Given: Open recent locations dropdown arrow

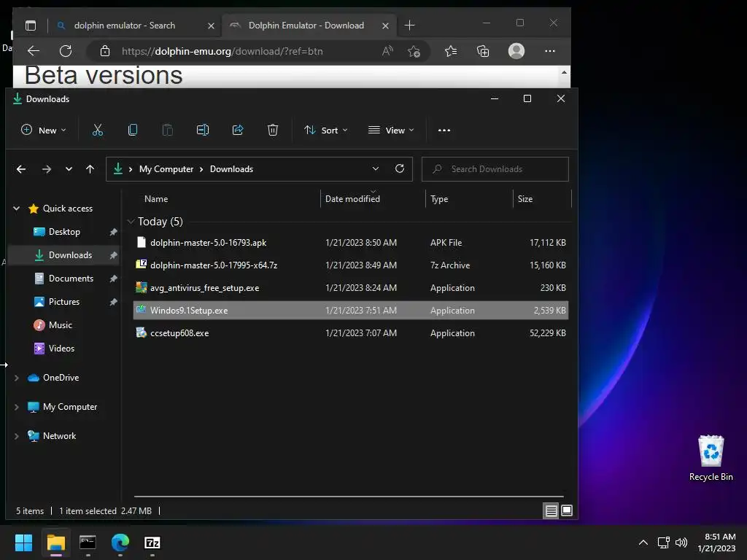Looking at the screenshot, I should click(x=69, y=169).
